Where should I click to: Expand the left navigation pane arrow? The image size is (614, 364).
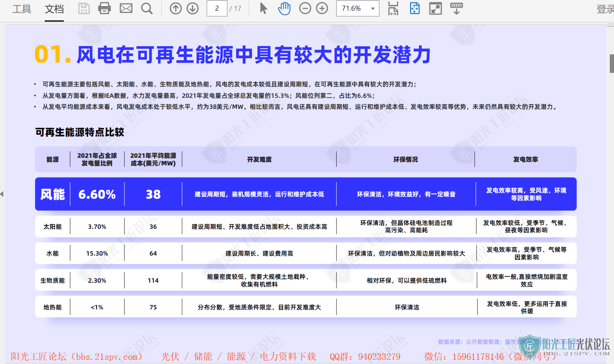pos(2,194)
